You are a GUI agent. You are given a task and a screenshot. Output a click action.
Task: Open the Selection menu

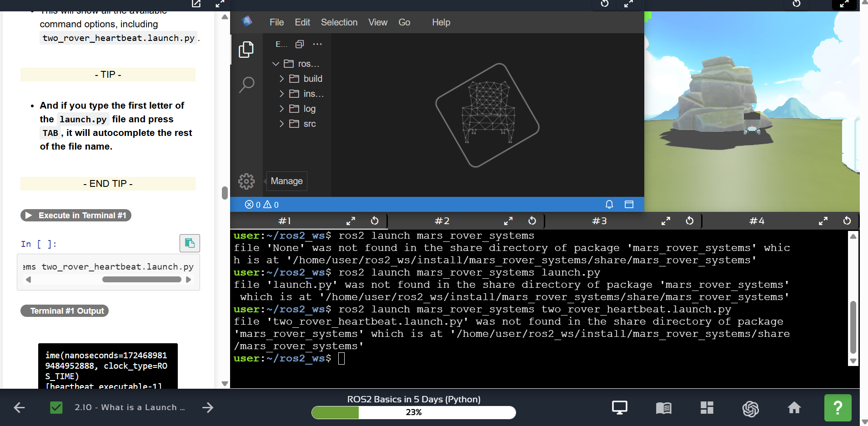pos(339,22)
